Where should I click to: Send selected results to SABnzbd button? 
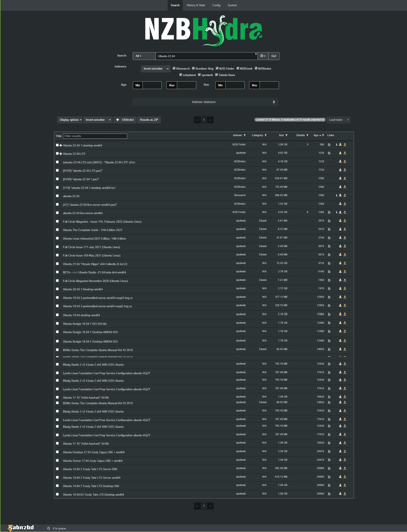(125, 120)
